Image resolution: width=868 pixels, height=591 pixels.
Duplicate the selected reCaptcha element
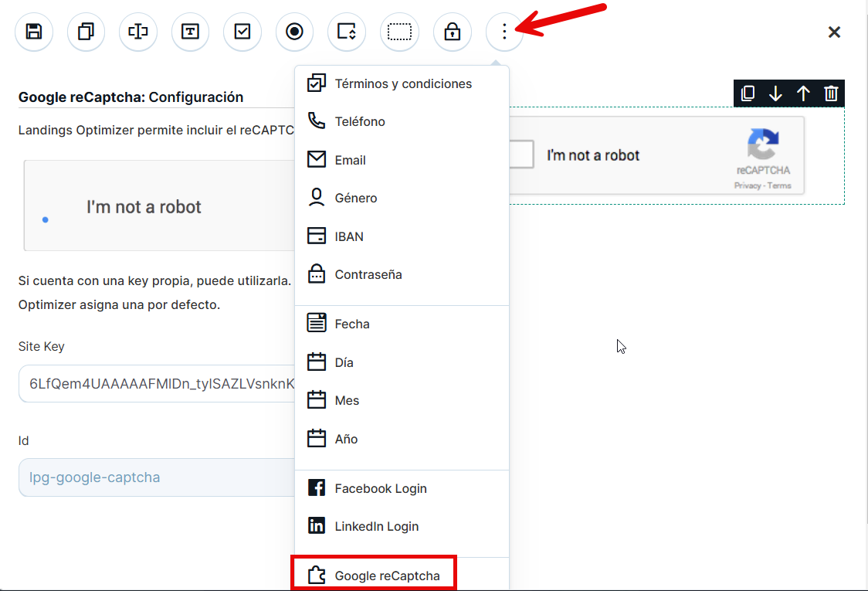748,93
